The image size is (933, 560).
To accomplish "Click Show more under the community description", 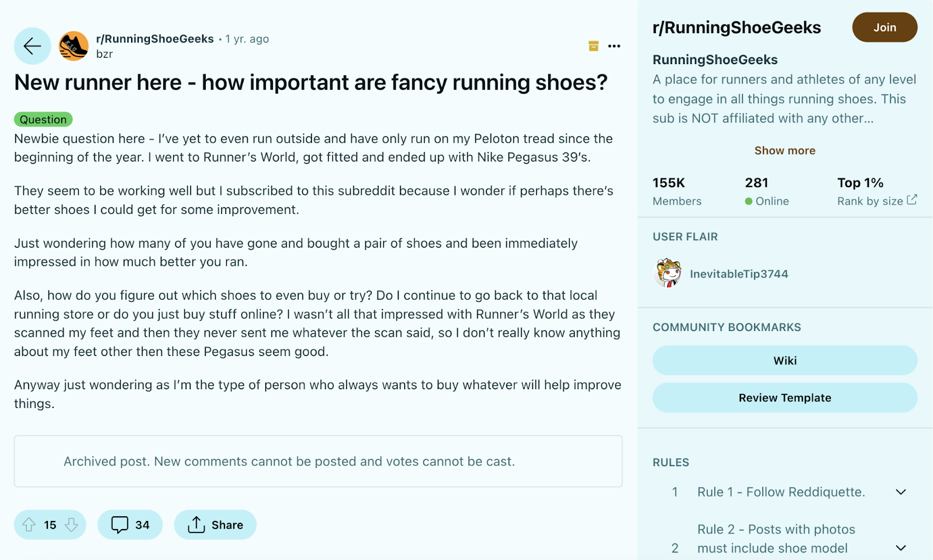I will [x=784, y=150].
